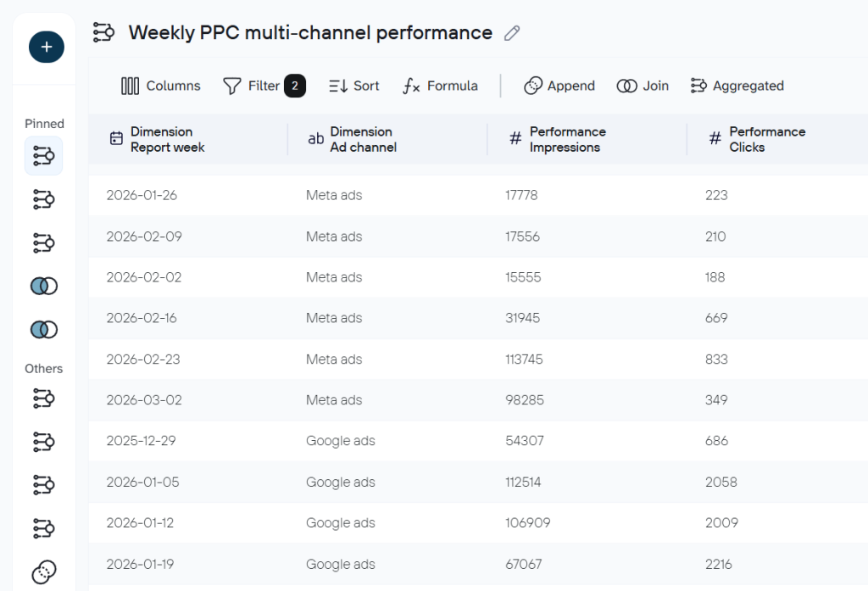The image size is (868, 591).
Task: Click impressions value 15555
Action: 523,277
